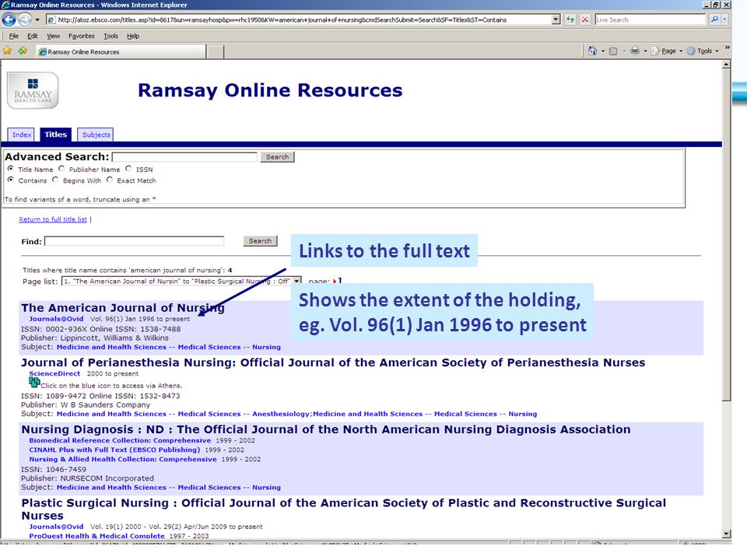
Task: Click the Ramsay Health Care logo
Action: click(33, 90)
